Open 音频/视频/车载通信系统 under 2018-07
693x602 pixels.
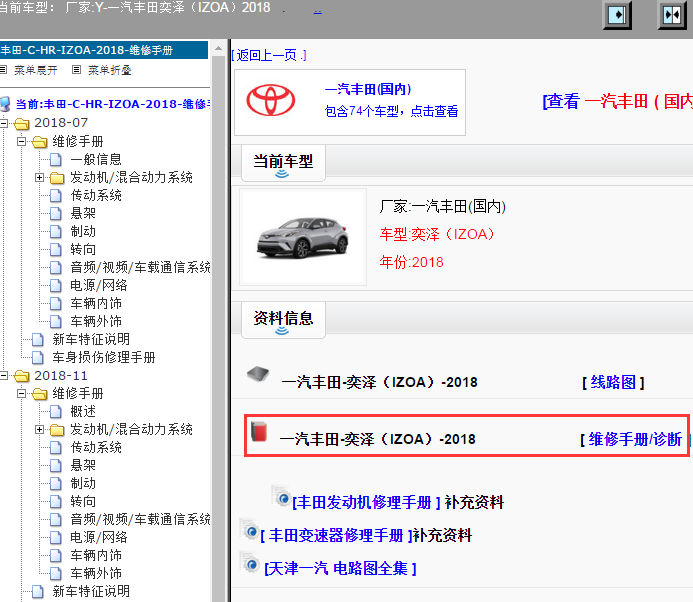[x=140, y=267]
